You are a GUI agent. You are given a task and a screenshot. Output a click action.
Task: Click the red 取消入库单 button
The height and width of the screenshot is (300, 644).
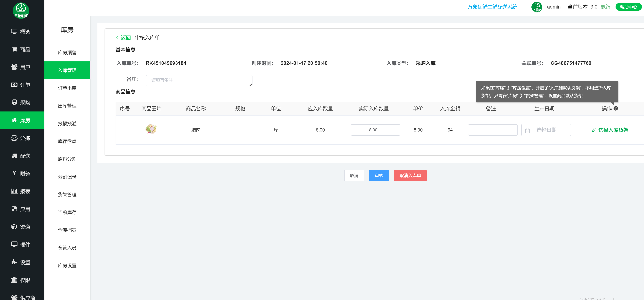click(x=410, y=175)
